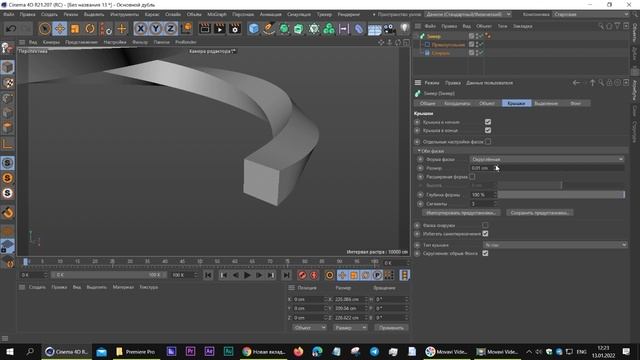Open the Size mode dropdown

[350, 327]
